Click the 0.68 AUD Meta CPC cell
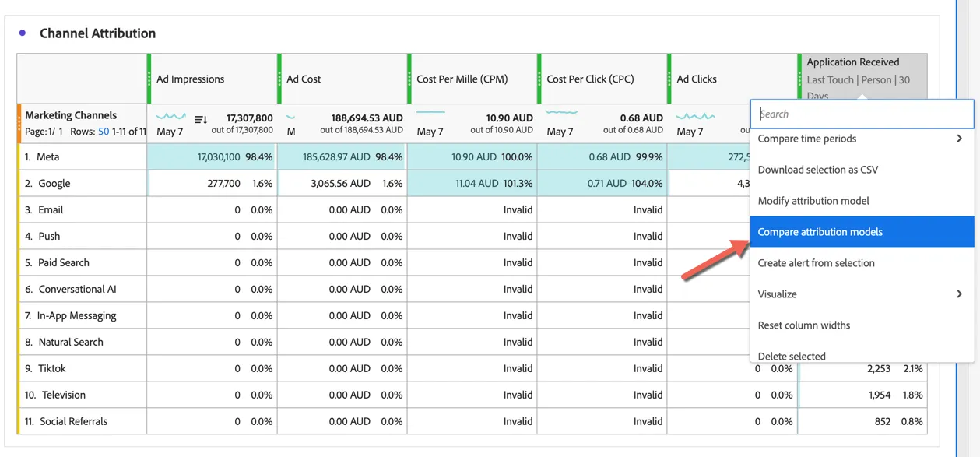 point(602,157)
